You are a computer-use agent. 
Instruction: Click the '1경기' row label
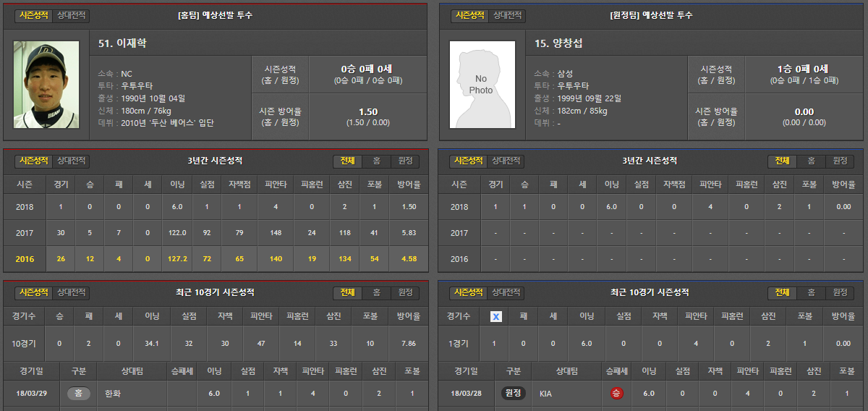(459, 343)
